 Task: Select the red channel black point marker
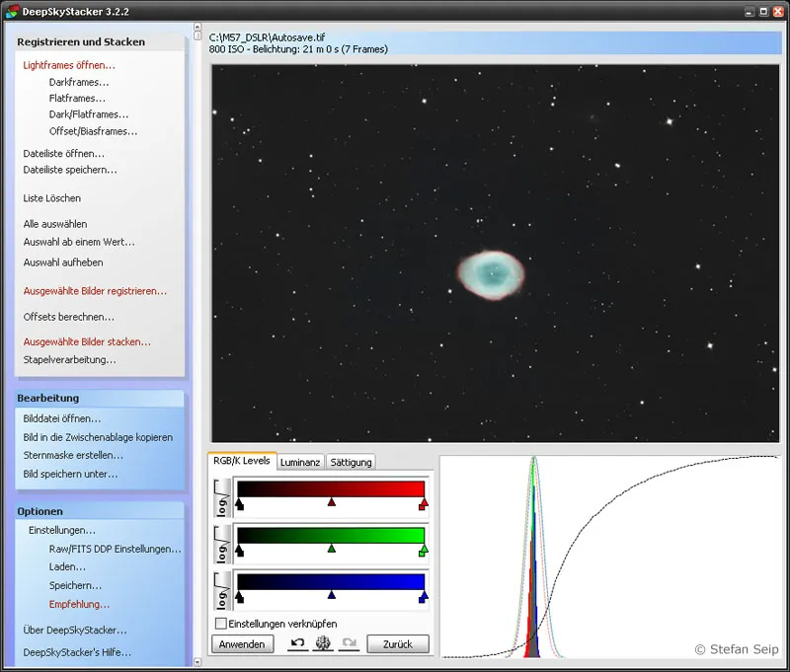[x=239, y=504]
